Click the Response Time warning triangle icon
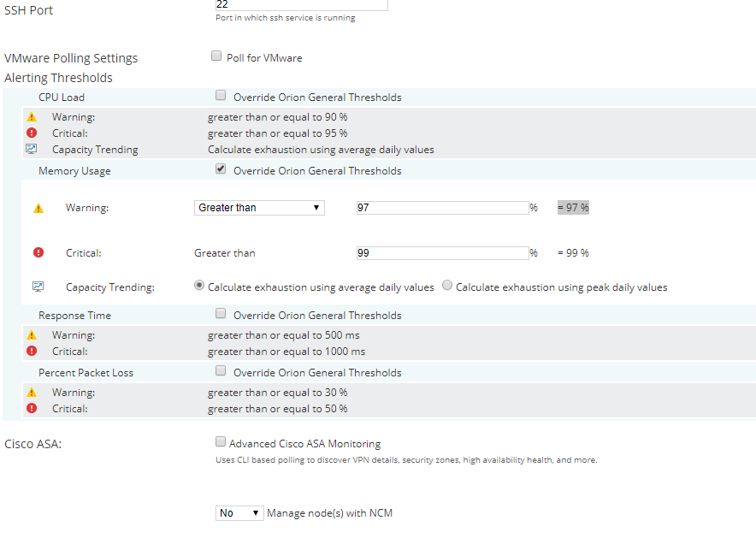This screenshot has height=550, width=756. pos(32,334)
